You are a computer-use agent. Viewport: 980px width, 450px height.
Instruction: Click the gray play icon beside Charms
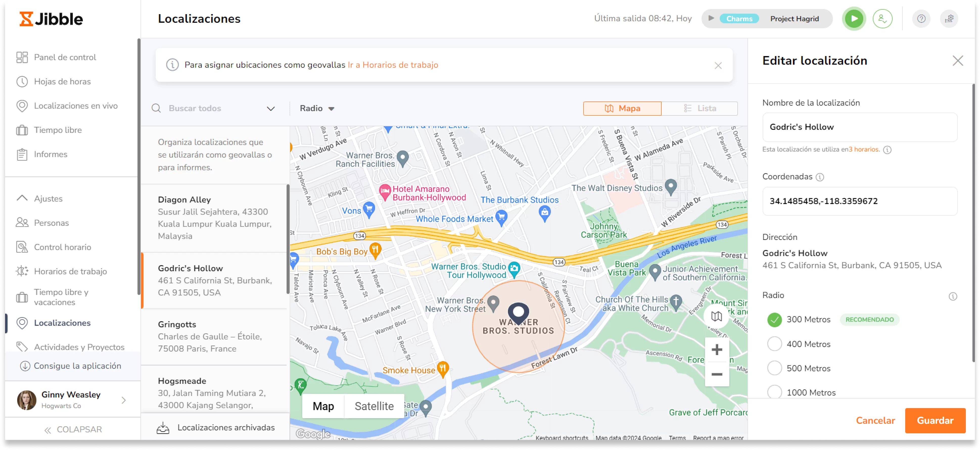[711, 18]
